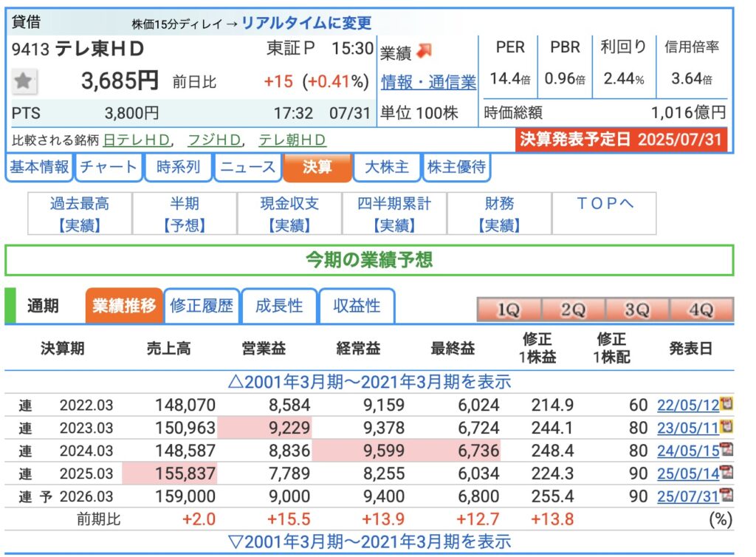Open the 修正履歴 sub-tab
The height and width of the screenshot is (557, 756).
(x=202, y=305)
